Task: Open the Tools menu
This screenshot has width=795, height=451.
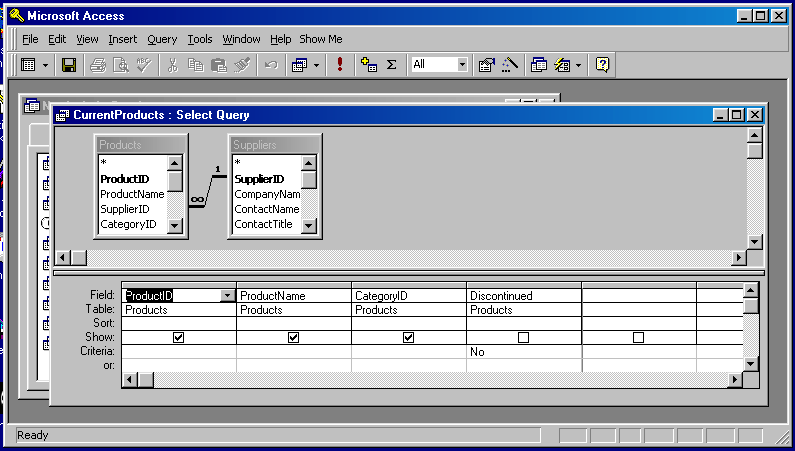Action: [x=200, y=39]
